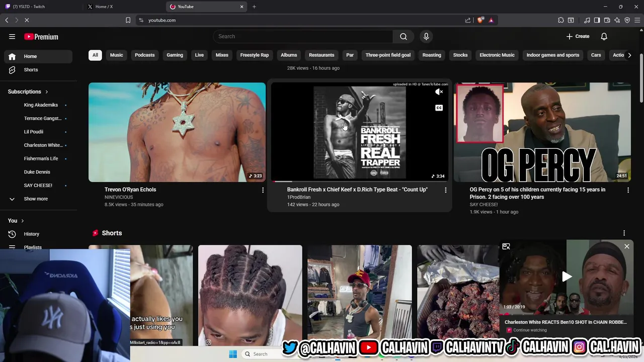Screen dimensions: 644x362
Task: Select the Music filter chip
Action: tap(116, 55)
